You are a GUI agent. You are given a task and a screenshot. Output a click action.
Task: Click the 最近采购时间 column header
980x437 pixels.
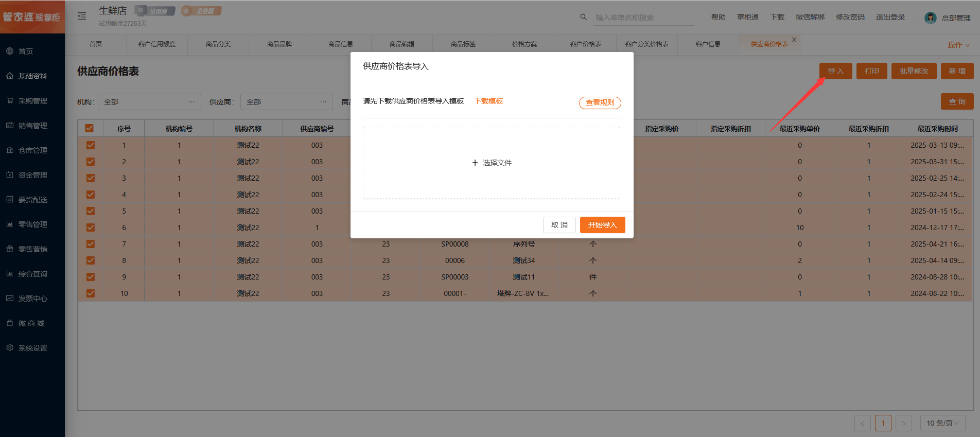point(938,129)
